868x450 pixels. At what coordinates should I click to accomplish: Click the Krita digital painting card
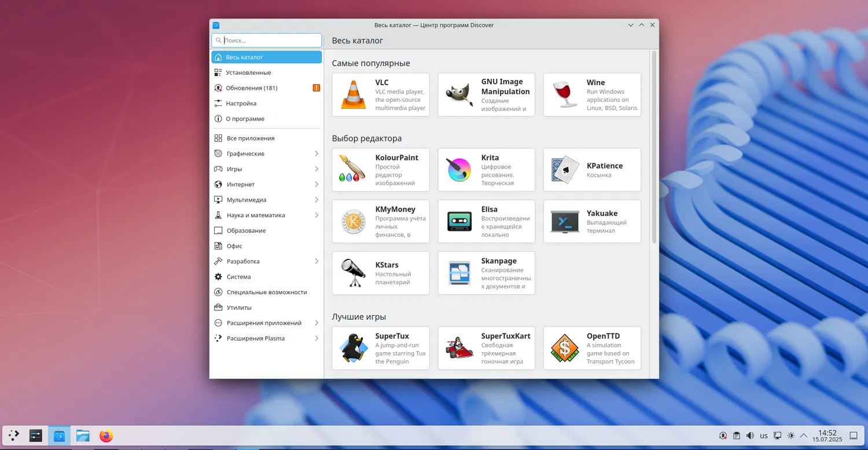pos(487,170)
